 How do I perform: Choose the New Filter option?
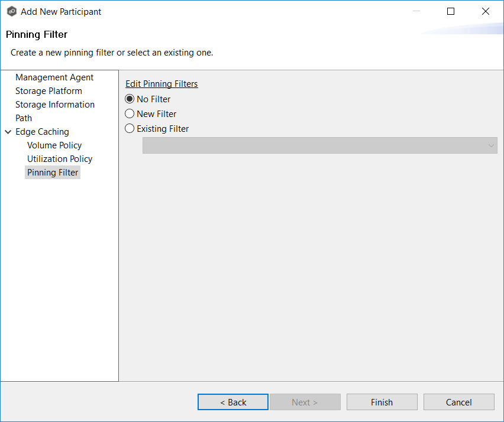click(130, 114)
